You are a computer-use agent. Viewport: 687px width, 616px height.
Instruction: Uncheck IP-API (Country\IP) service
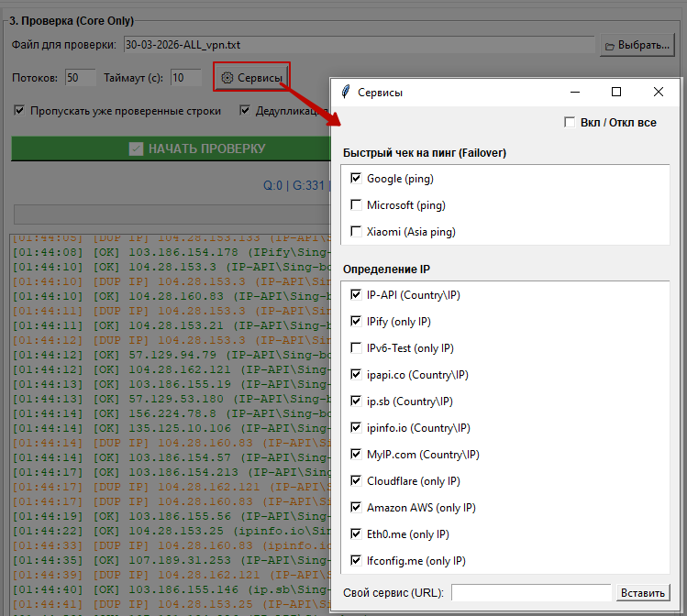click(356, 295)
